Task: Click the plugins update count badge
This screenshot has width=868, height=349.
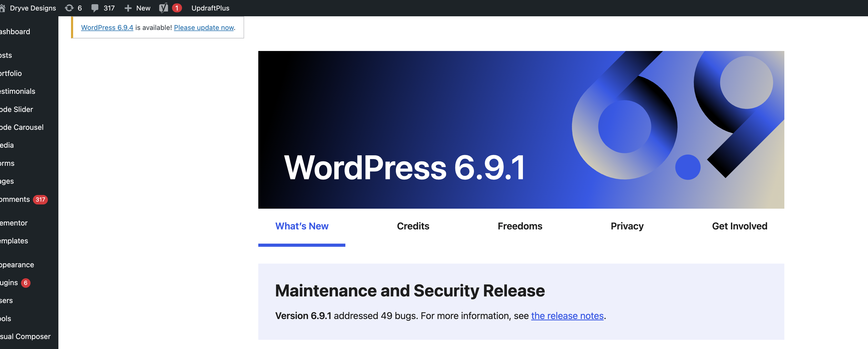Action: click(26, 283)
